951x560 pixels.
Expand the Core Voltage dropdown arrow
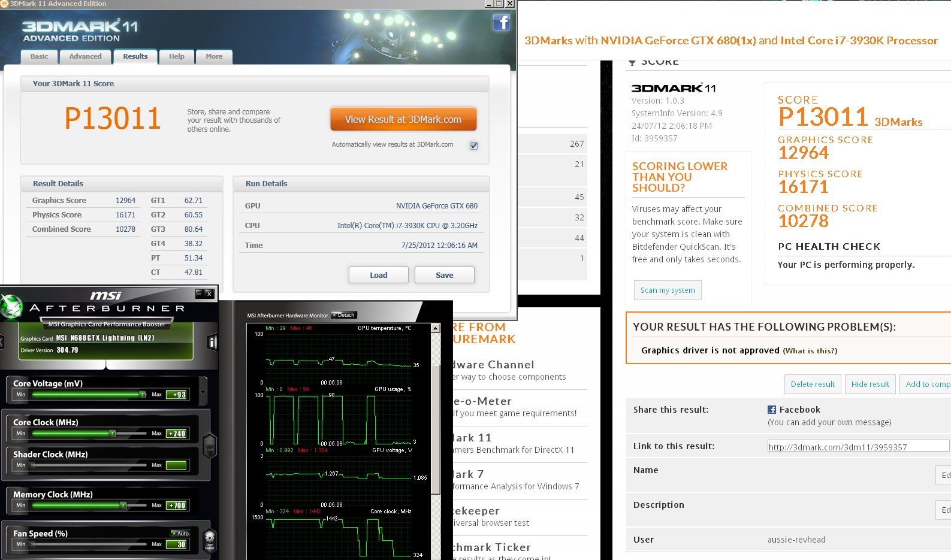[x=203, y=392]
